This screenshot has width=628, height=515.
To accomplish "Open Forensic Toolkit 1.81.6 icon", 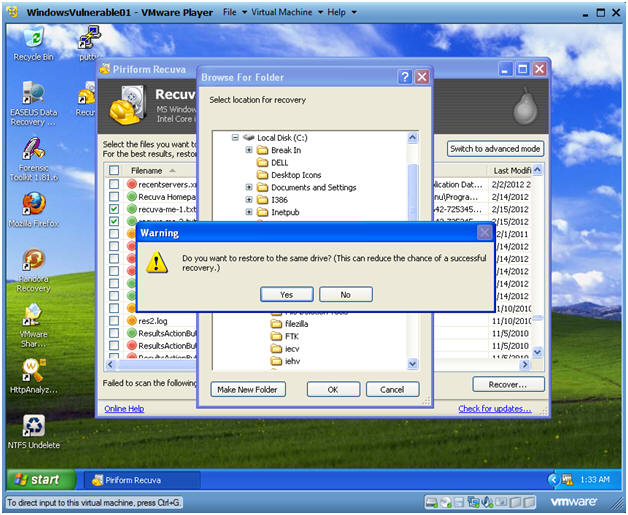I will [34, 159].
